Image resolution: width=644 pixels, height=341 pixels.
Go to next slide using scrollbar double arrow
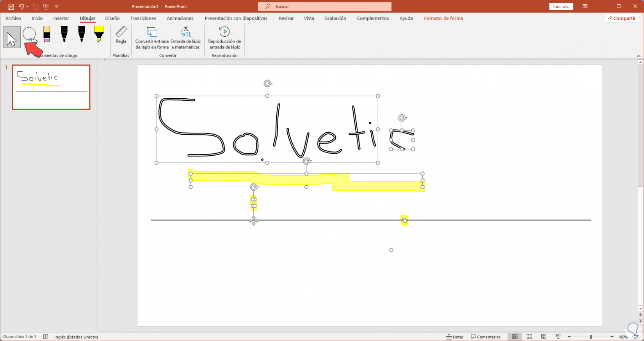click(x=640, y=321)
